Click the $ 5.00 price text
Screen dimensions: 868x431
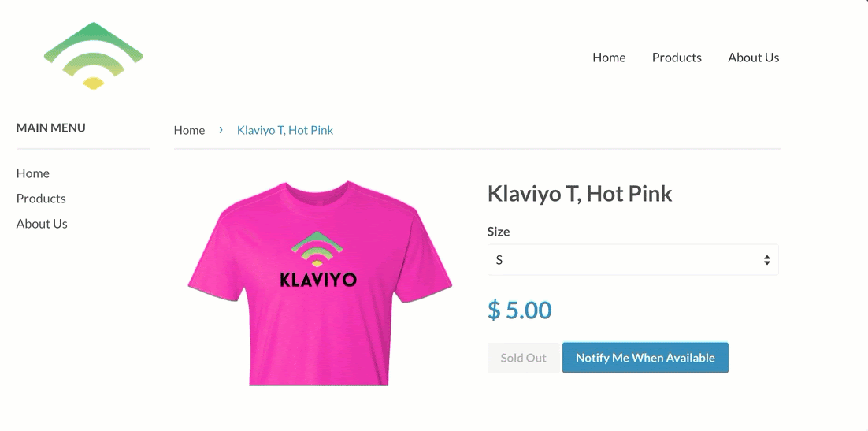coord(519,310)
